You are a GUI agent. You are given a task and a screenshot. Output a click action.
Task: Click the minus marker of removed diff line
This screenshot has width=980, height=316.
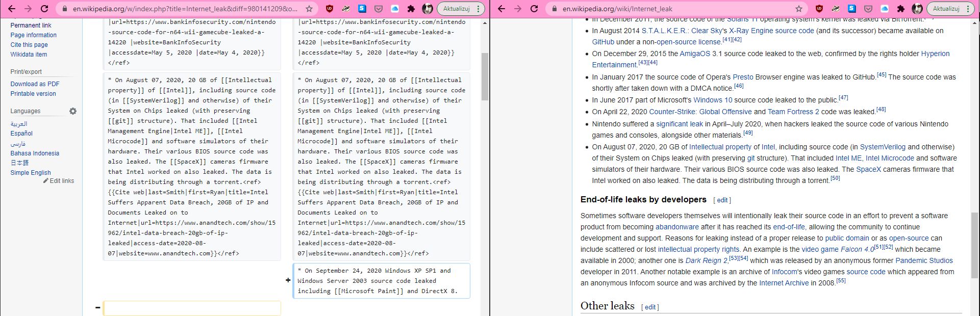tap(97, 307)
